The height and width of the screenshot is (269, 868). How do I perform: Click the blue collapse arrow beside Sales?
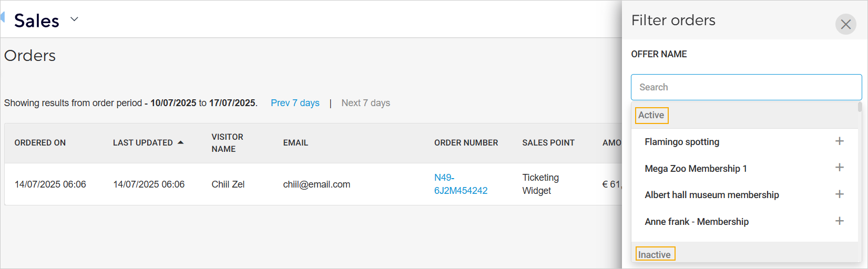click(3, 17)
